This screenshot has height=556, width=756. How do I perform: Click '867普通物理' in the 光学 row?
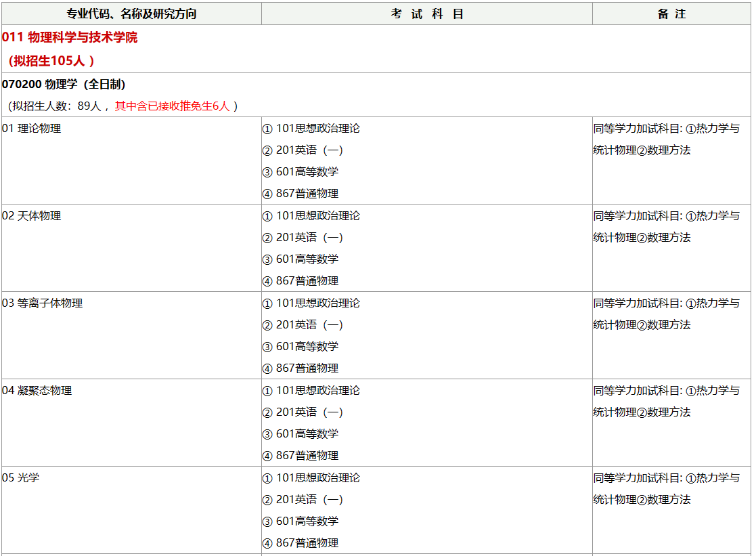[x=307, y=543]
